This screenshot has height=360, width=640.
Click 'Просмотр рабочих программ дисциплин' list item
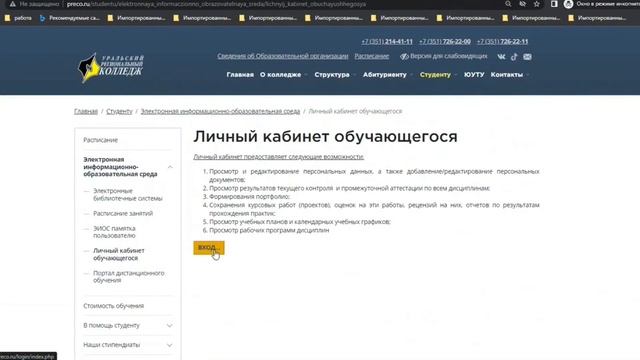269,230
